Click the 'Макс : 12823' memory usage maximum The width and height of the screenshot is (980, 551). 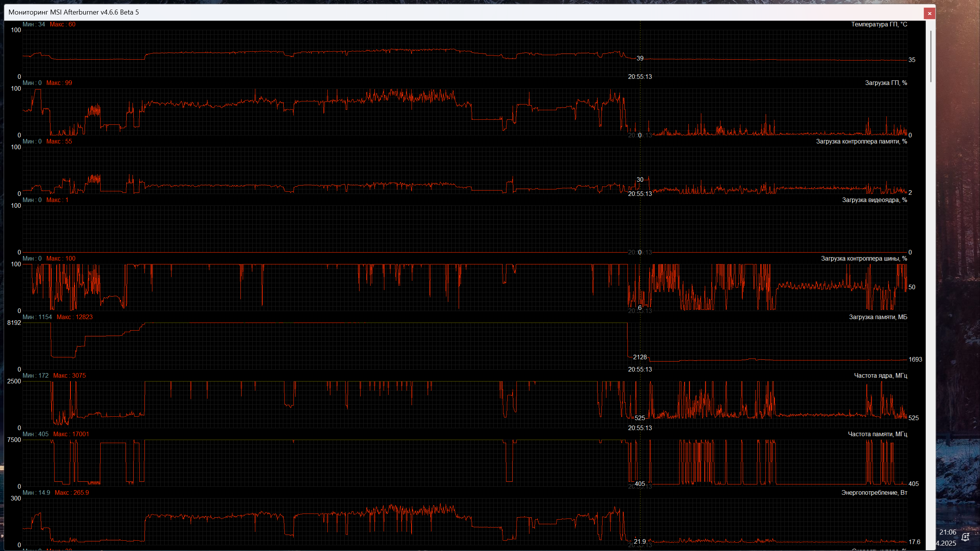coord(75,317)
